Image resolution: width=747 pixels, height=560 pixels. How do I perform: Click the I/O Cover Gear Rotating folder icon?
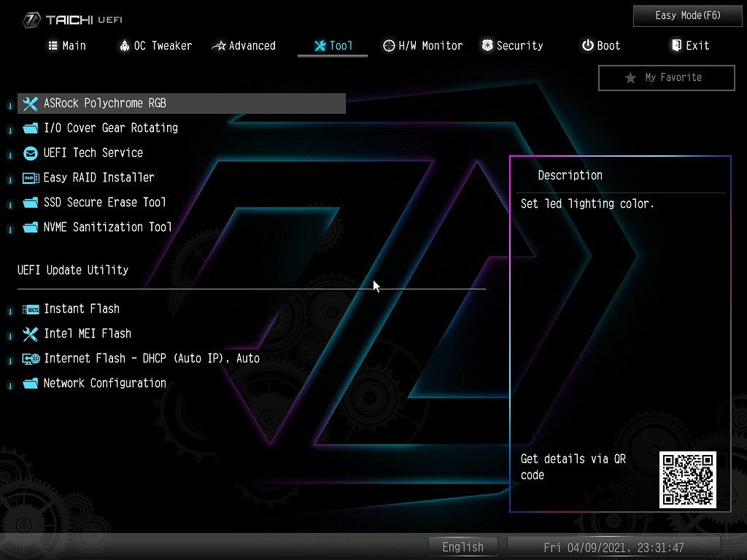coord(30,128)
